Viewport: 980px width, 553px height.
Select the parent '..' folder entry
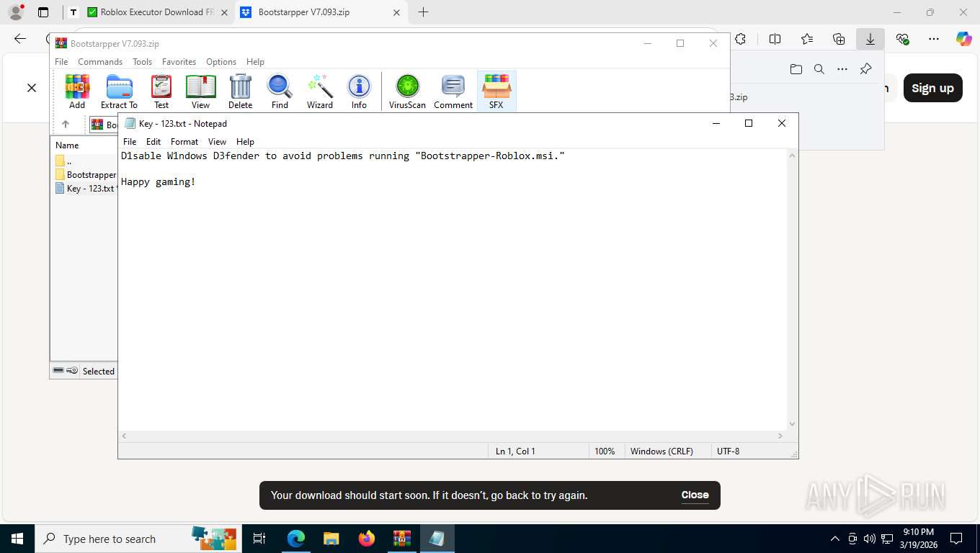pos(64,161)
